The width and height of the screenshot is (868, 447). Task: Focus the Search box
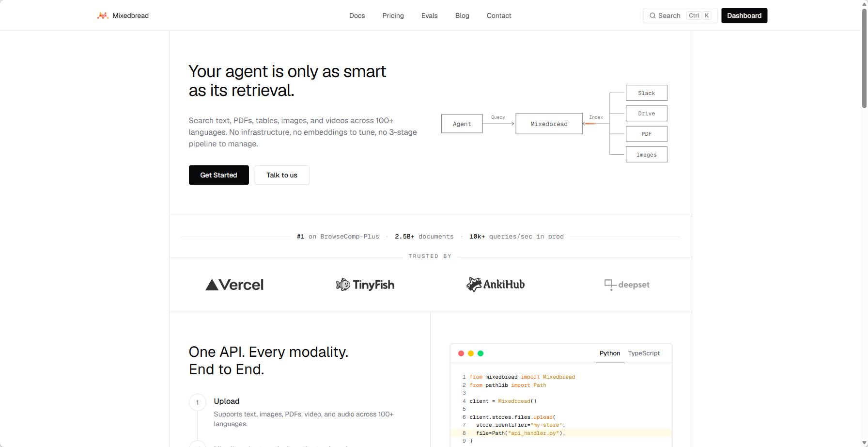pos(680,16)
